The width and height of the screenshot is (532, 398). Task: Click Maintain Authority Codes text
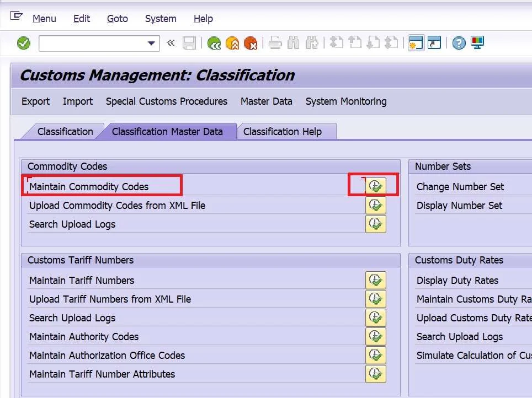pyautogui.click(x=84, y=337)
